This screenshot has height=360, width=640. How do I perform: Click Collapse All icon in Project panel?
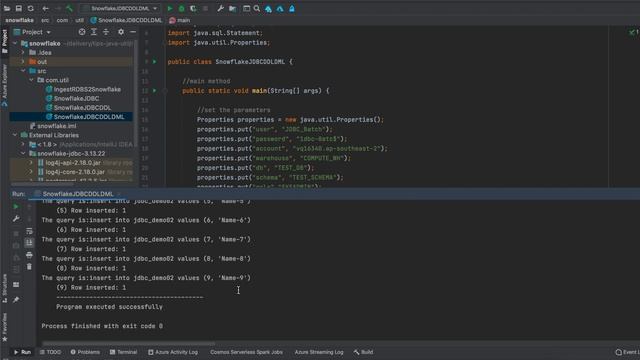pos(106,32)
